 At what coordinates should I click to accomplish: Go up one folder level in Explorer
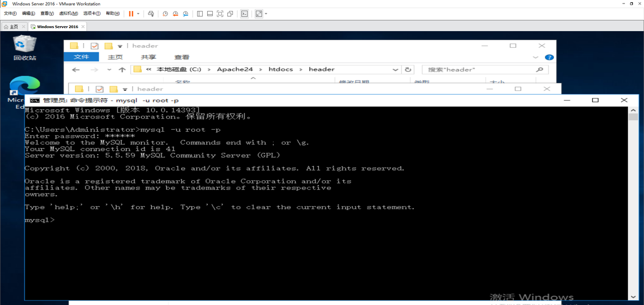(122, 70)
